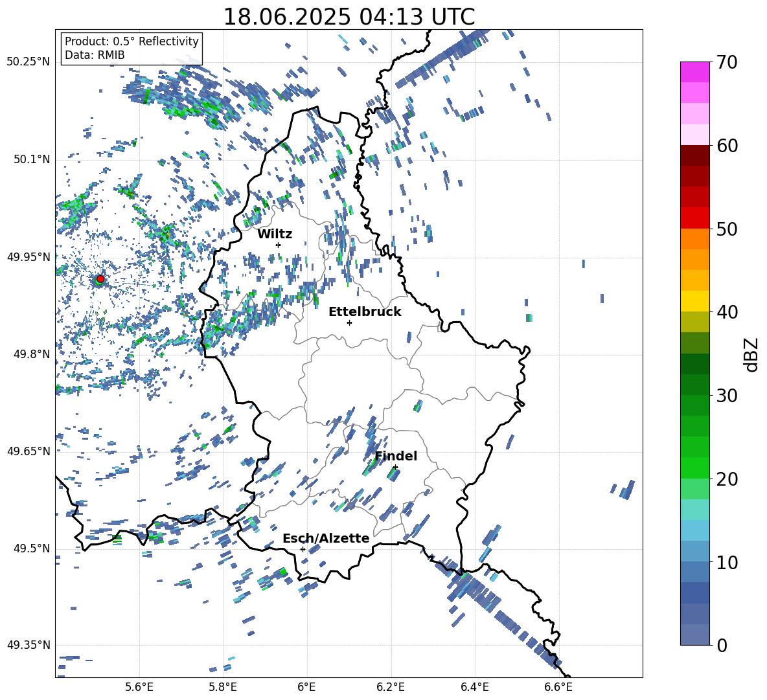Click the title 18.06.2025 04:13 UTC

(x=349, y=17)
